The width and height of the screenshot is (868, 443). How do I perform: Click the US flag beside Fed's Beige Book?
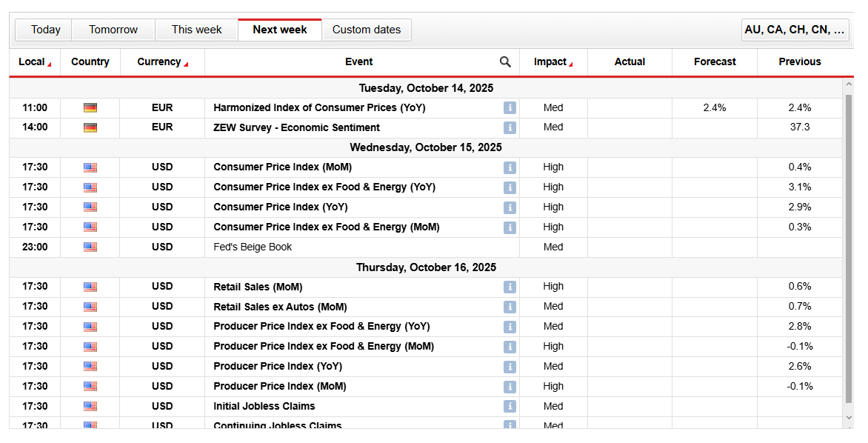(x=90, y=247)
